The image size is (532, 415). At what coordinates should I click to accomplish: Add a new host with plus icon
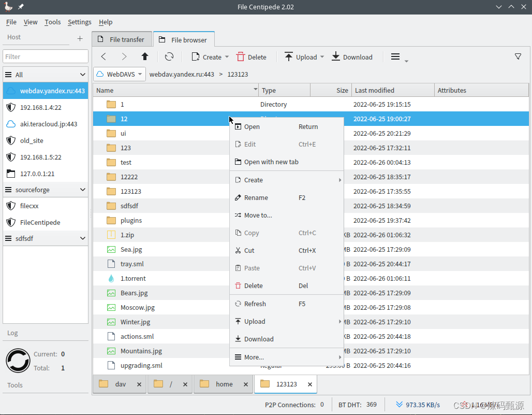(x=80, y=38)
